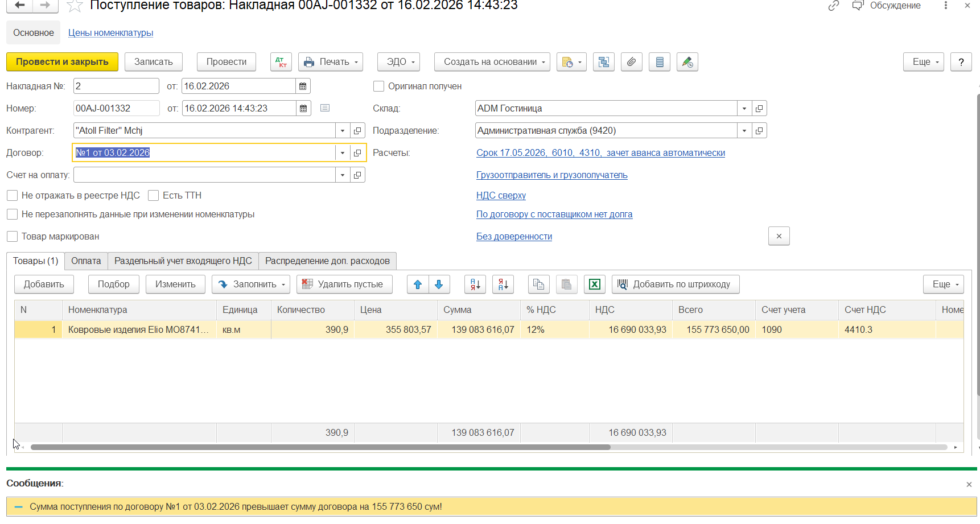Move the selected row up
Viewport: 980px width, 524px height.
[418, 284]
